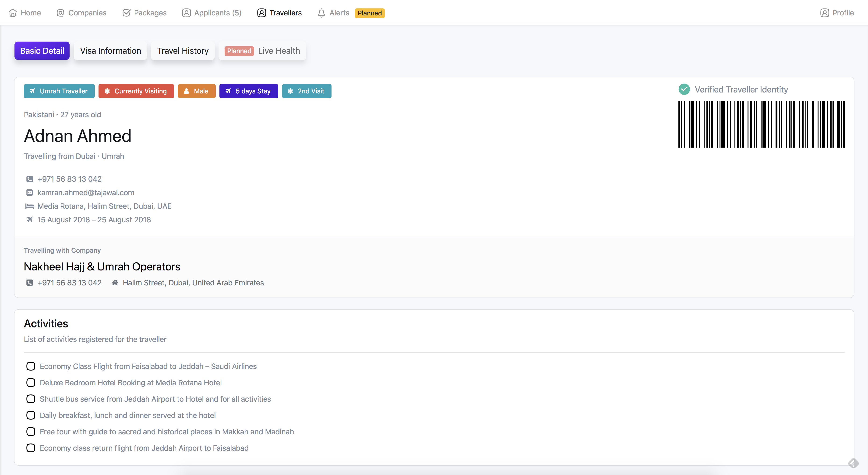Click the plane icon beside travel dates
This screenshot has height=475, width=868.
point(30,220)
